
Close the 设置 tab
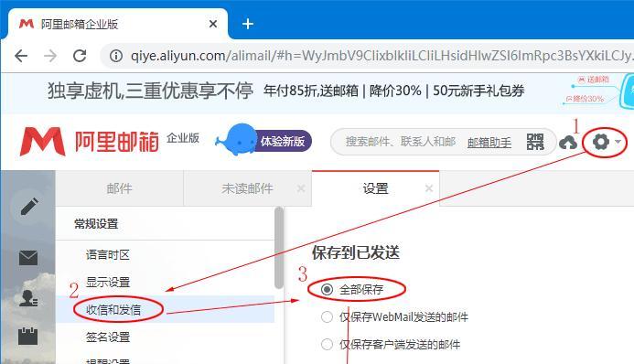coord(429,188)
